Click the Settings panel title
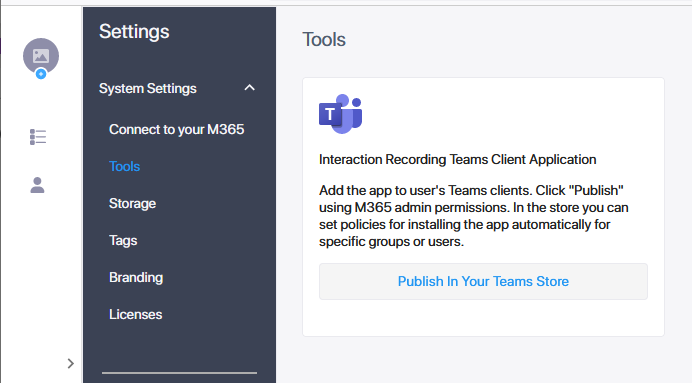 click(x=134, y=31)
